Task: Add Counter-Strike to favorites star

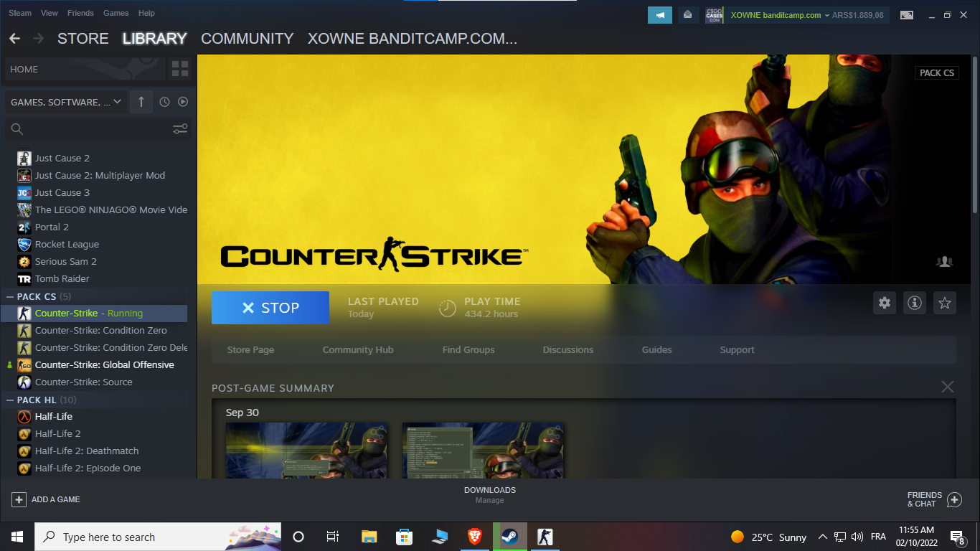Action: [x=945, y=303]
